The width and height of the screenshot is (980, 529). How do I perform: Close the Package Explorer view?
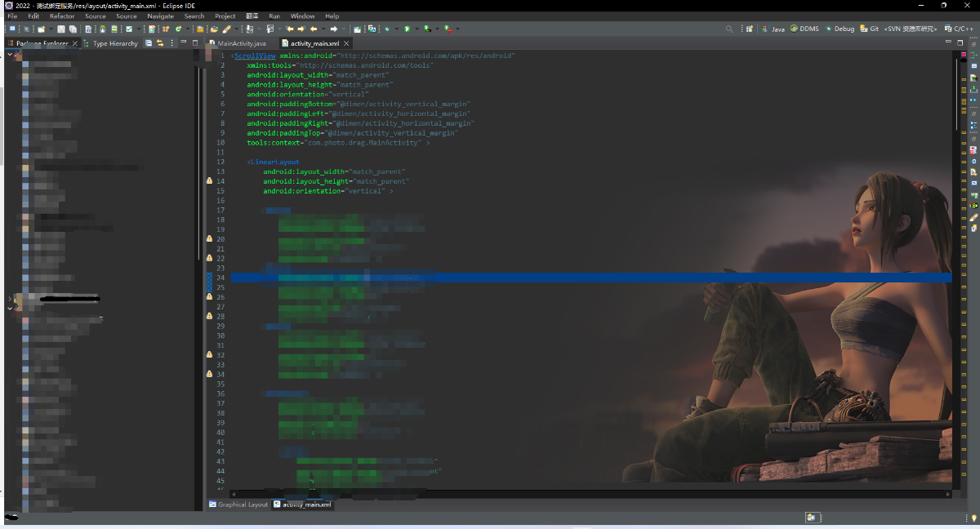74,43
